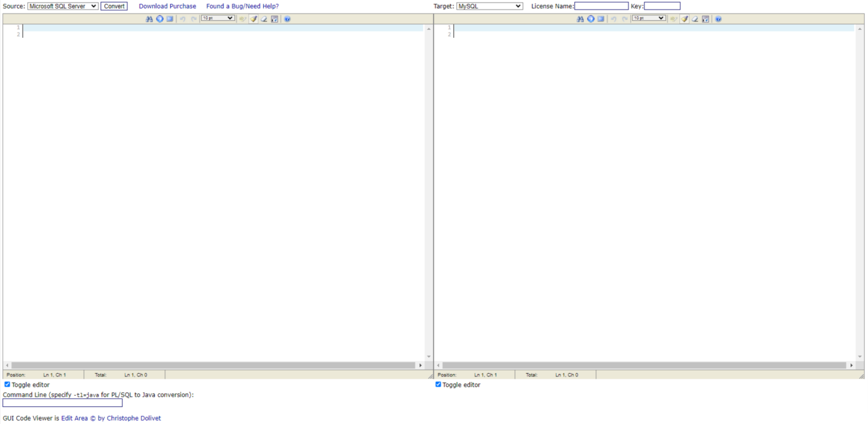Image resolution: width=868 pixels, height=424 pixels.
Task: Open Found a Bug/Need Help link
Action: 242,6
